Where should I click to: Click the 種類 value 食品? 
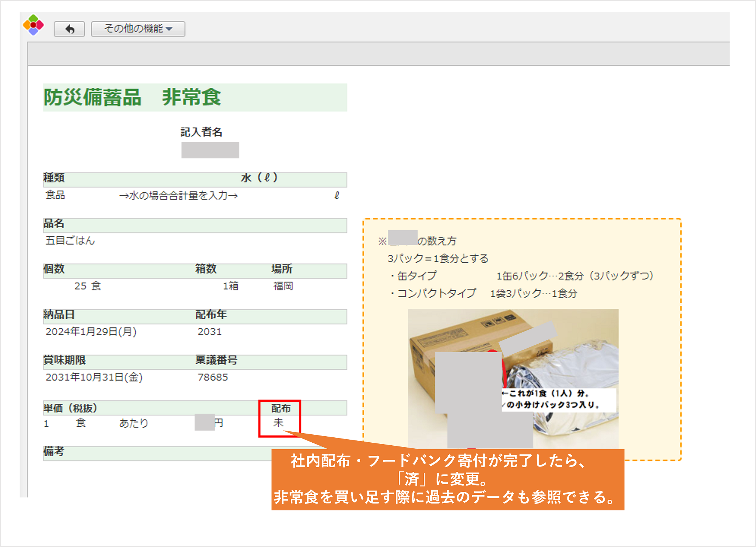coord(55,195)
